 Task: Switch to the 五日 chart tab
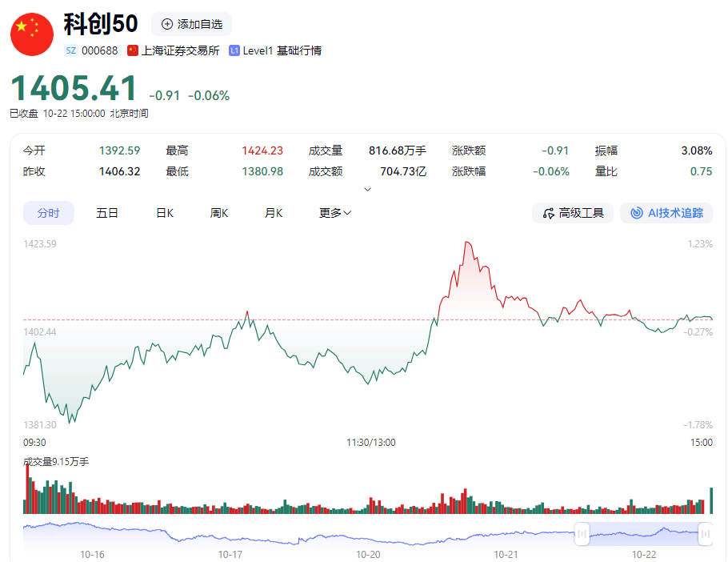(106, 212)
